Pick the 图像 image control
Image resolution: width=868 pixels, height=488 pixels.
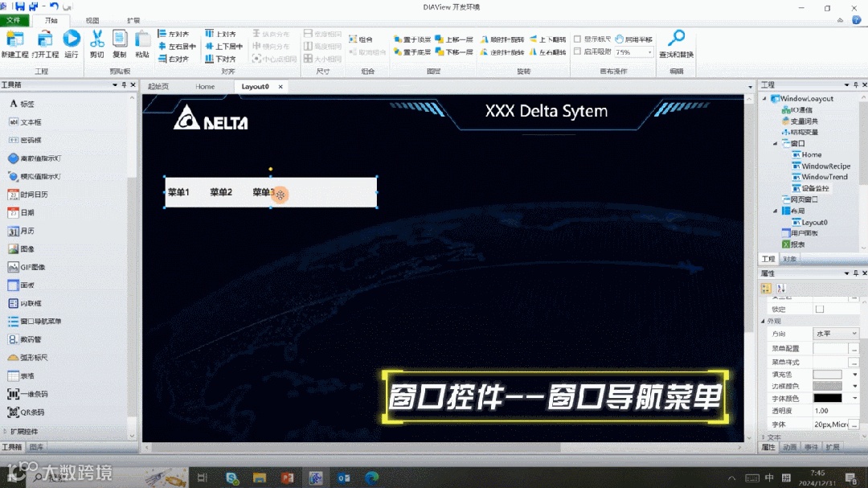21,248
